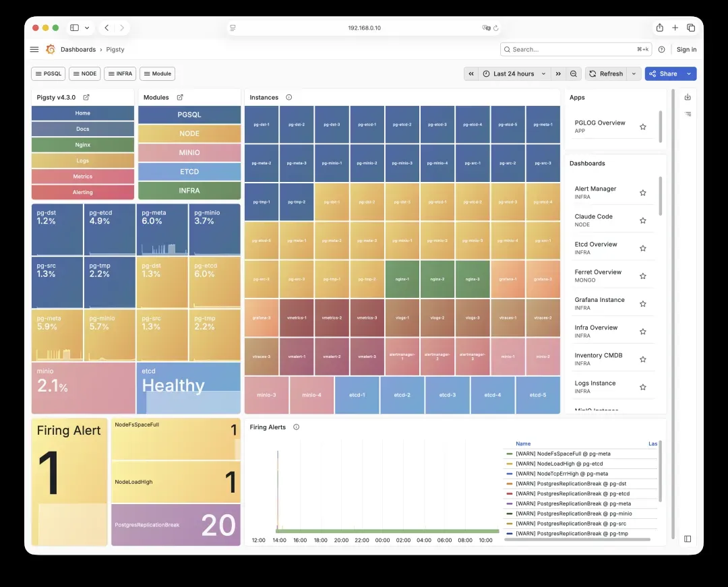Show the tab overview icon
The width and height of the screenshot is (728, 587).
691,28
